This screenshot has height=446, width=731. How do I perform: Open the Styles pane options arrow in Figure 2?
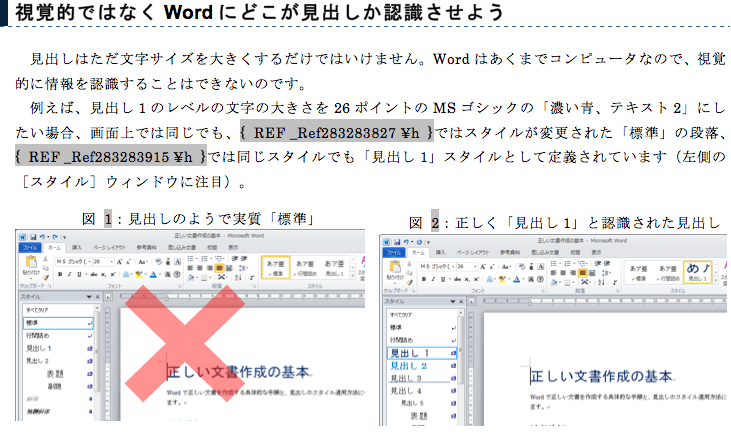pos(452,302)
